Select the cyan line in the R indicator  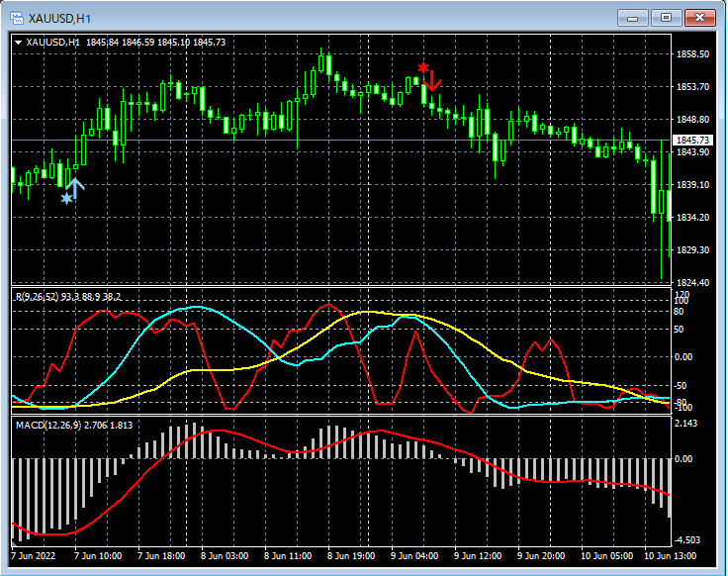click(198, 308)
